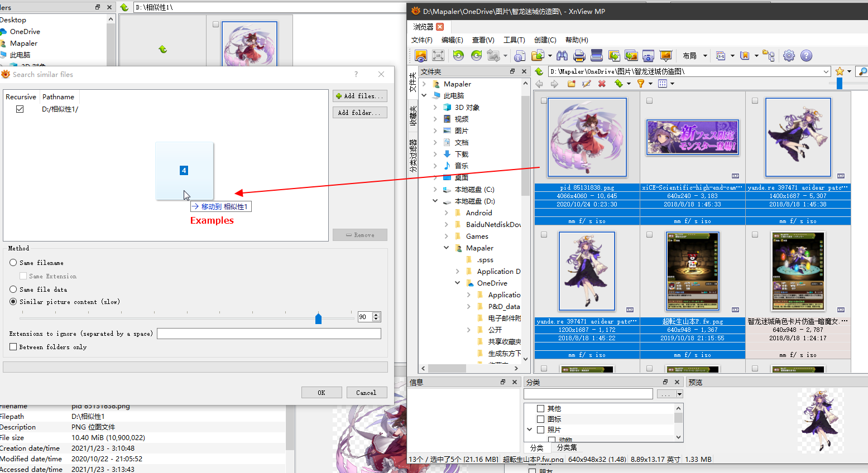Click the green up-folder icon beside XnView path

tap(539, 71)
